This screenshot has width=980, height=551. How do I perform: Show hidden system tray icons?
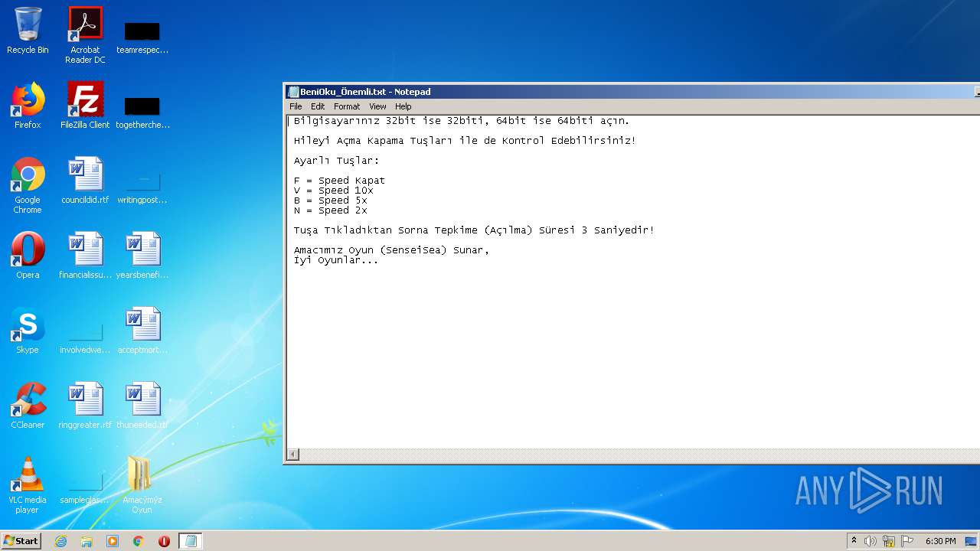(854, 541)
